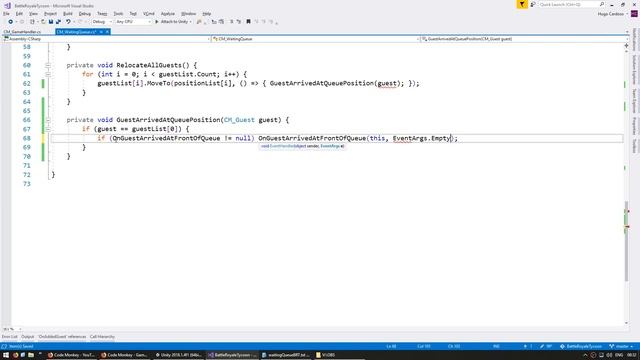Image resolution: width=640 pixels, height=360 pixels.
Task: Open the CM_WaitingQueue type dropdown
Action: point(315,39)
